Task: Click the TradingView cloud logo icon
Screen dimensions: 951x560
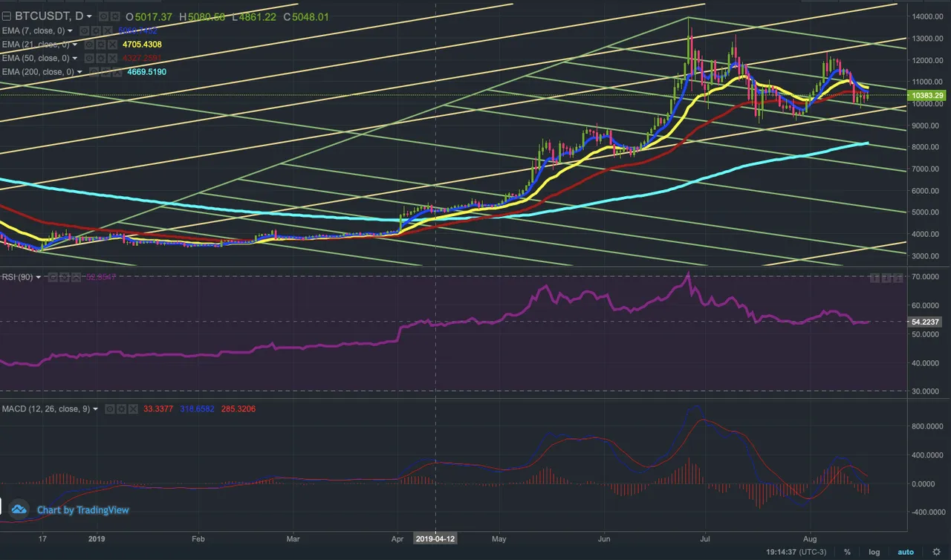Action: (x=19, y=509)
